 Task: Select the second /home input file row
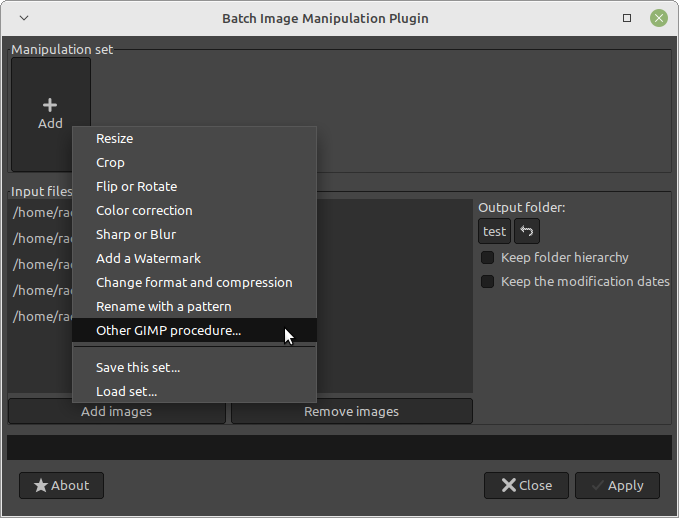42,238
